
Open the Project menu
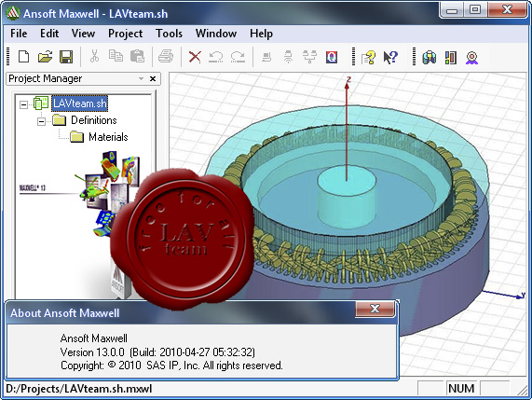coord(125,34)
